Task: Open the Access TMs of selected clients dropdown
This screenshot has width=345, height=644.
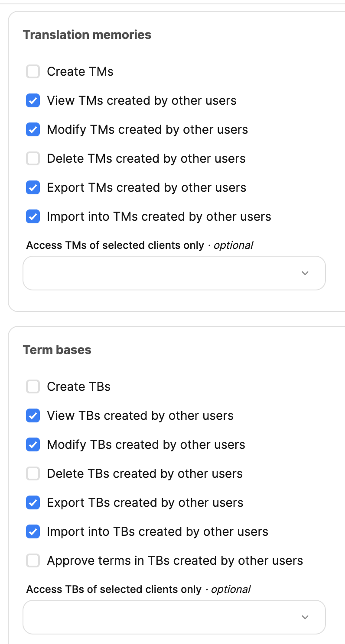Action: click(x=173, y=273)
